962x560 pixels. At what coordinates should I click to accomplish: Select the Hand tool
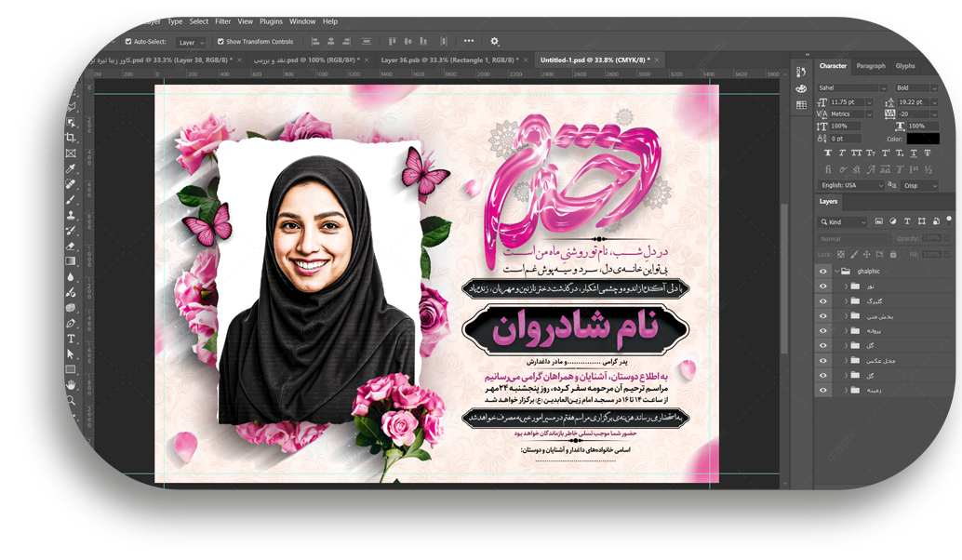point(71,385)
